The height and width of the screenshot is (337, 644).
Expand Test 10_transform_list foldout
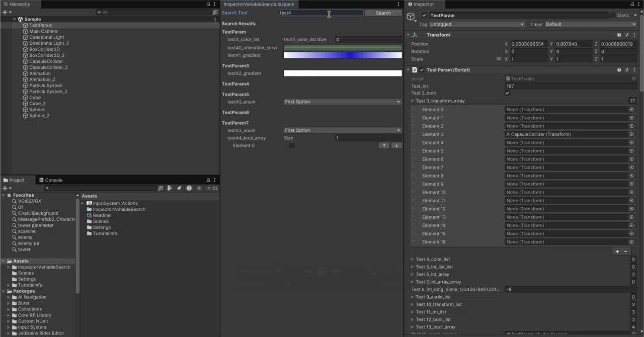[413, 305]
